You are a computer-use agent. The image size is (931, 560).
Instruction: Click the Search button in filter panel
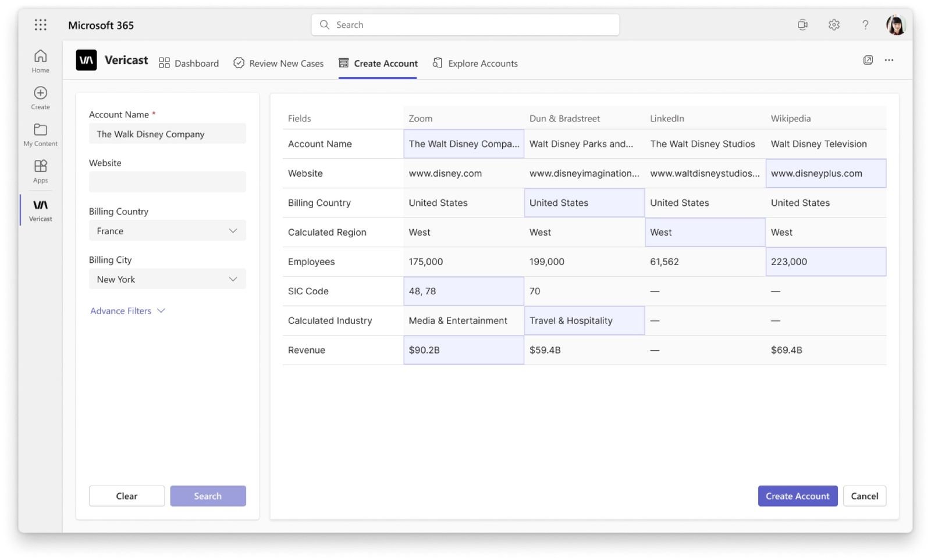tap(208, 496)
